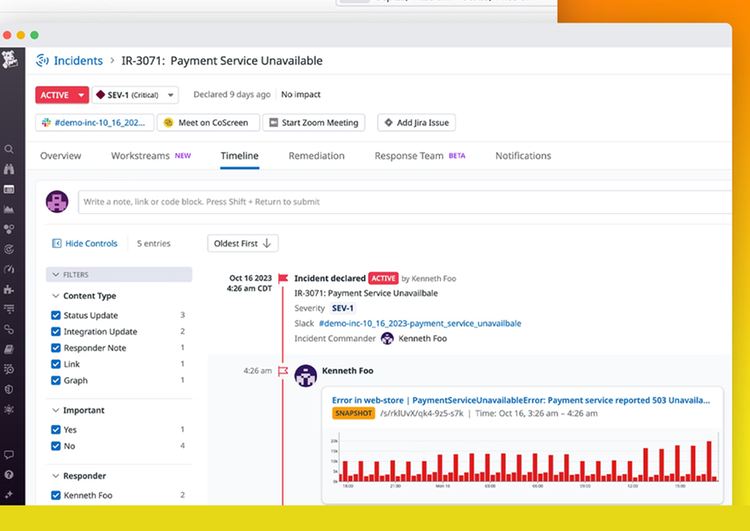
Task: Uncheck the Important Yes checkbox
Action: click(x=55, y=430)
